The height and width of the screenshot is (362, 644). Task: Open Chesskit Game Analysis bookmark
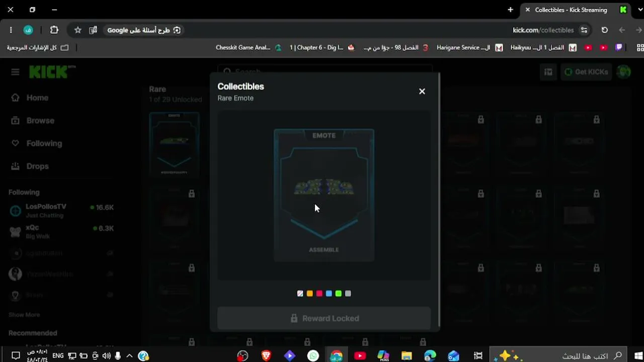[249, 48]
